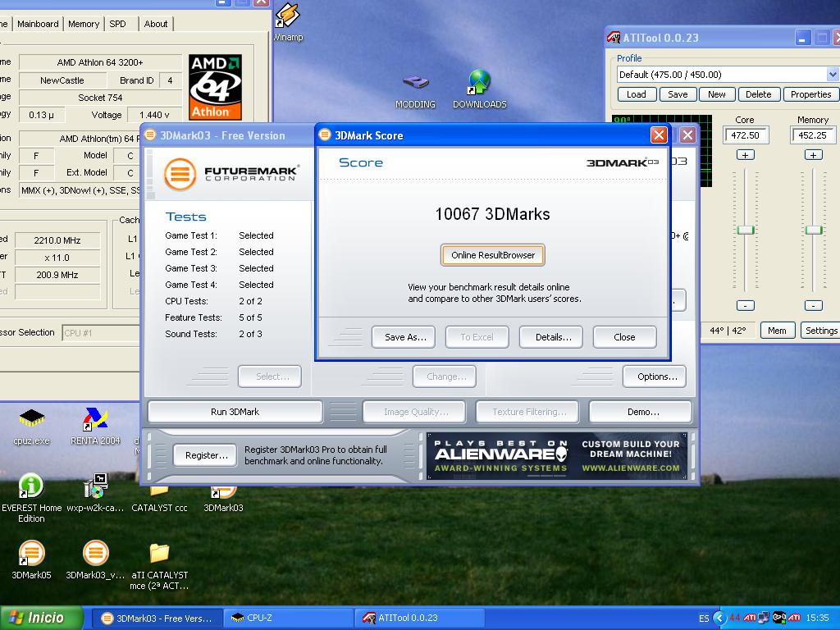Select ATITool 0.0.23 taskbar button
This screenshot has width=840, height=630.
coord(418,619)
